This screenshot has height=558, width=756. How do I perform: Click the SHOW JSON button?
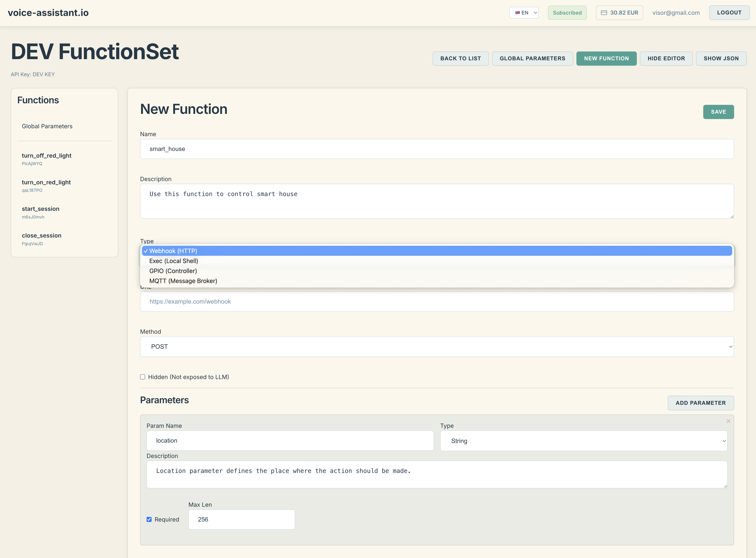[721, 58]
